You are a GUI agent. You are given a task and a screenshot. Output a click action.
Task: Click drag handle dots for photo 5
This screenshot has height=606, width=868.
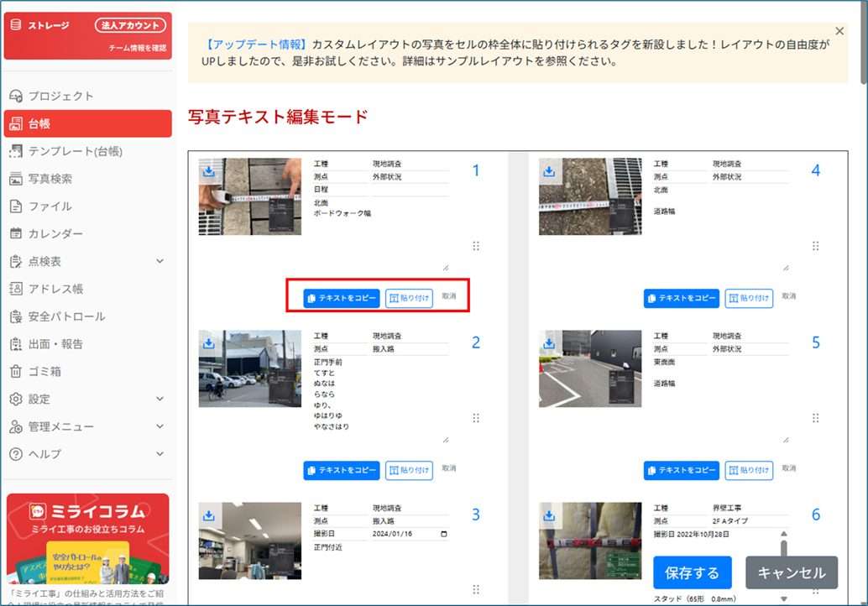point(815,418)
